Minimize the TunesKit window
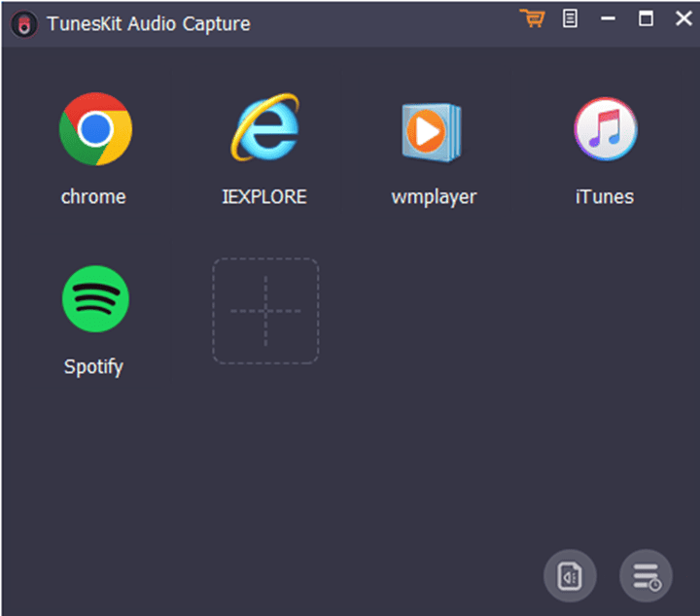This screenshot has width=700, height=616. point(609,18)
